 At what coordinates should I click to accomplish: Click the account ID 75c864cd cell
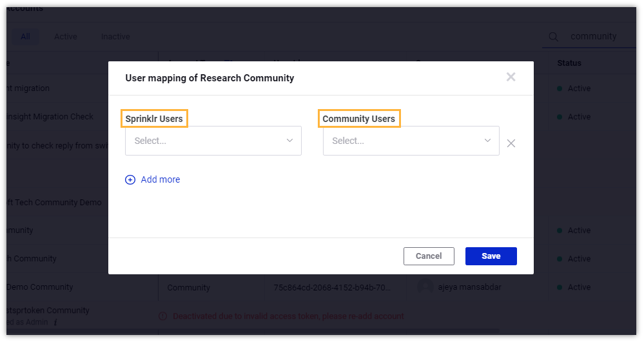(x=332, y=287)
